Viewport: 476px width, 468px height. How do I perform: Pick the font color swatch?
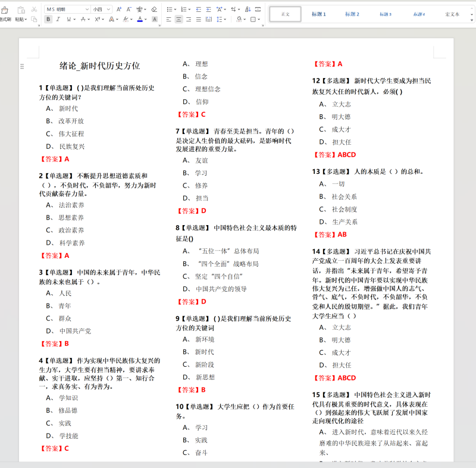[x=139, y=20]
